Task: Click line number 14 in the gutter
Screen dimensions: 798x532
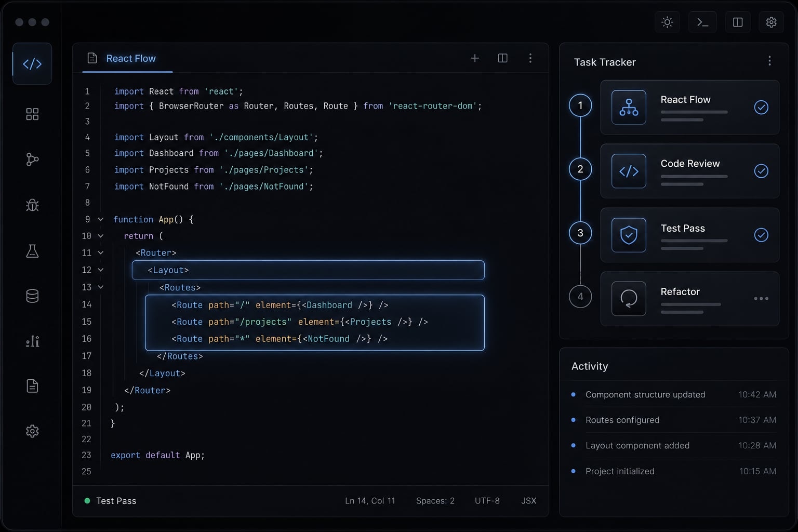Action: pos(87,304)
